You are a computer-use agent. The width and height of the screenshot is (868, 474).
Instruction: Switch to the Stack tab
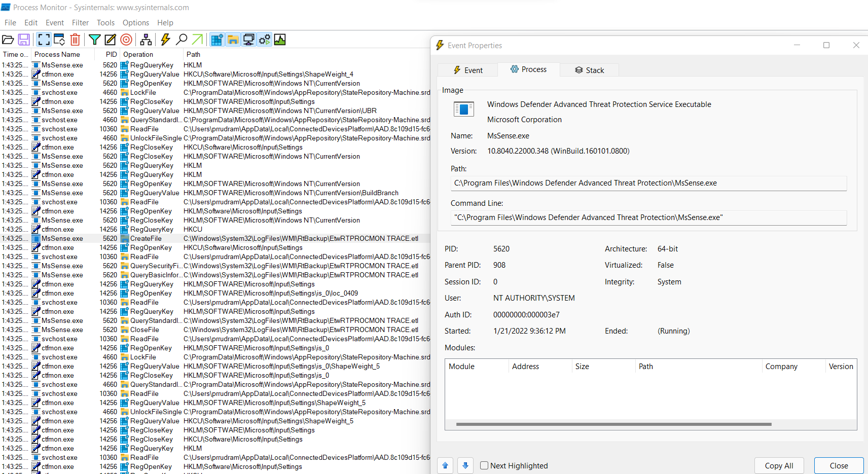[x=589, y=70]
